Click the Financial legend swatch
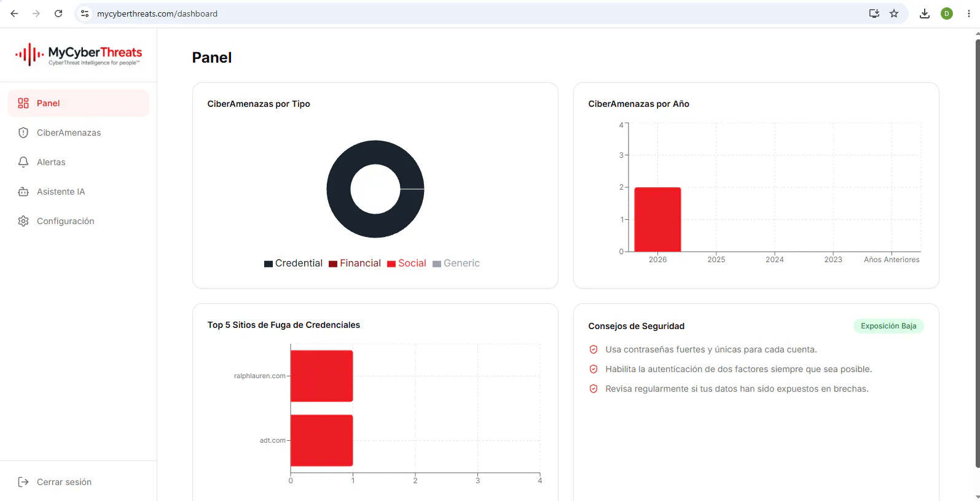The height and width of the screenshot is (501, 980). tap(333, 264)
